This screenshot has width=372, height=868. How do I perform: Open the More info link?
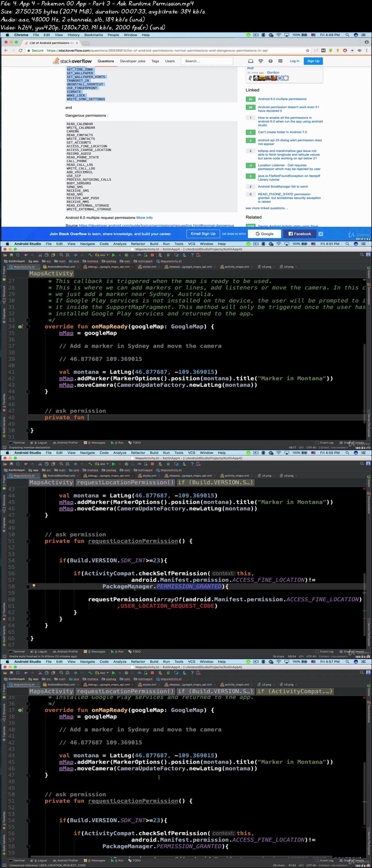click(144, 218)
